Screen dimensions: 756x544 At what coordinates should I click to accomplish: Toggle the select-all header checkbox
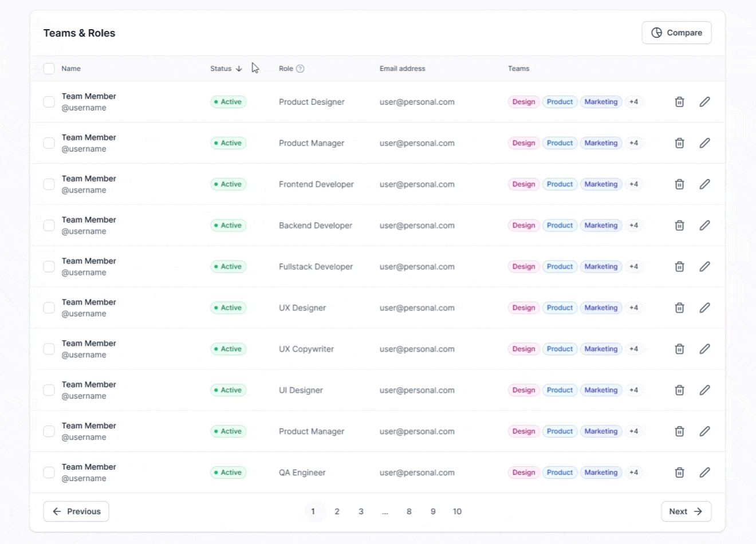pos(49,69)
